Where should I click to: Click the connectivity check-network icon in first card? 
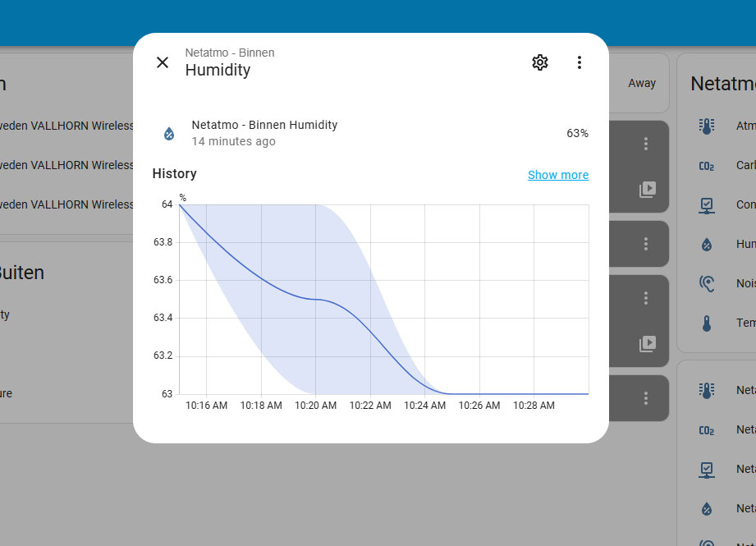(x=707, y=205)
